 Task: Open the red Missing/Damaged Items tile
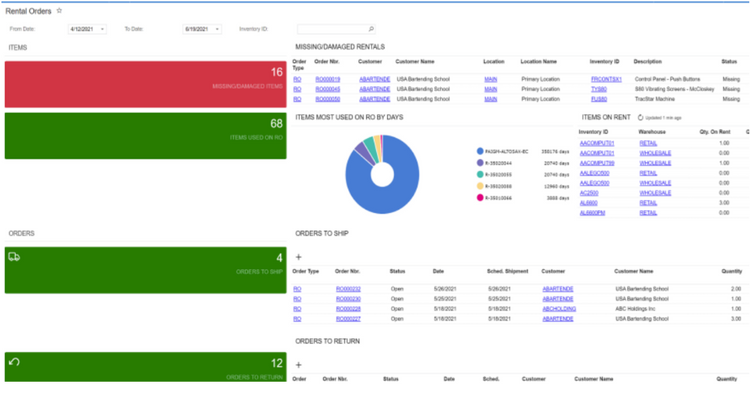point(145,84)
